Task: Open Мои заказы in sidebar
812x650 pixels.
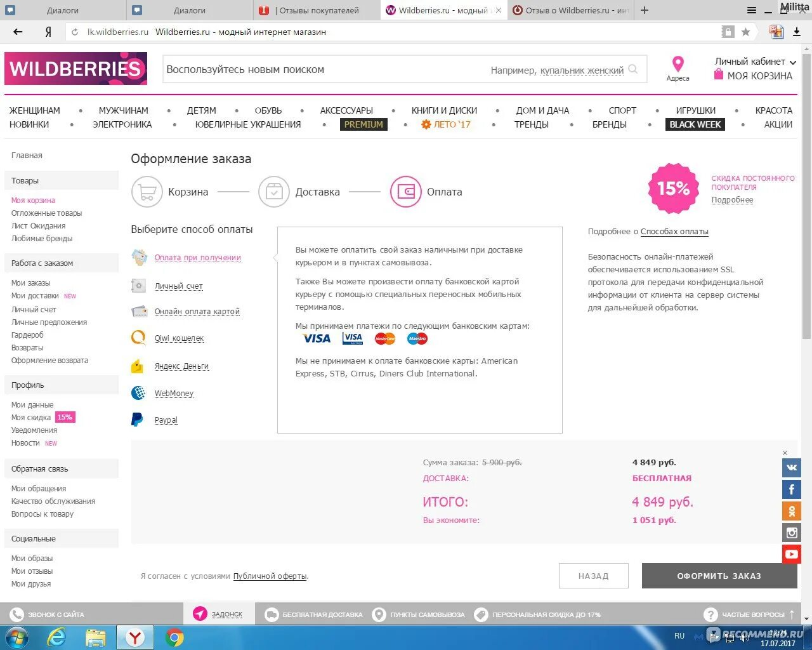Action: [30, 283]
